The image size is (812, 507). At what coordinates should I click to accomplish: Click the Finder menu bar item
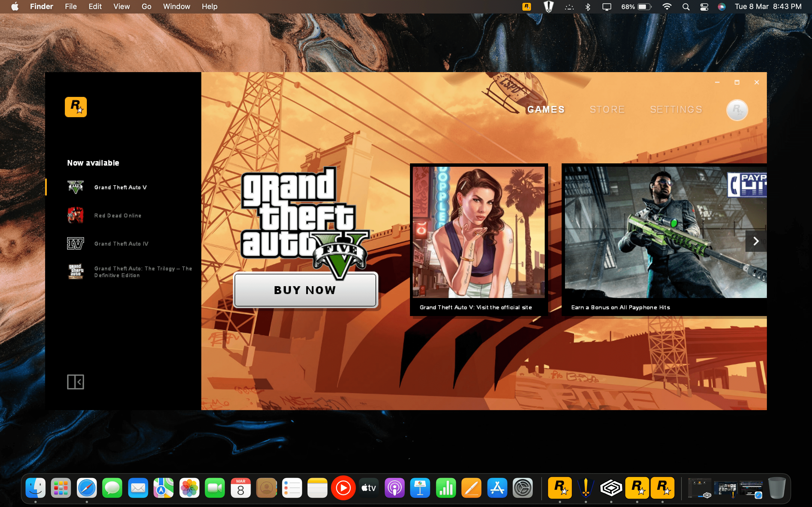point(40,6)
